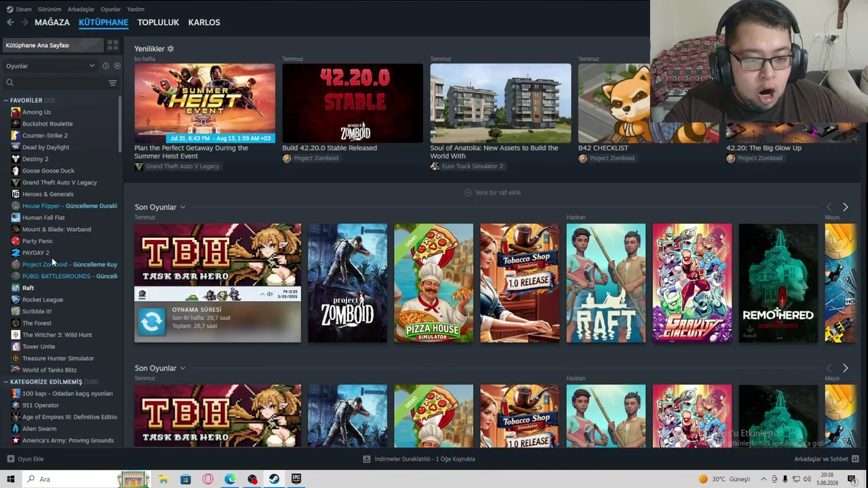Click the plus icon next to Oyun Ekle

tap(10, 459)
